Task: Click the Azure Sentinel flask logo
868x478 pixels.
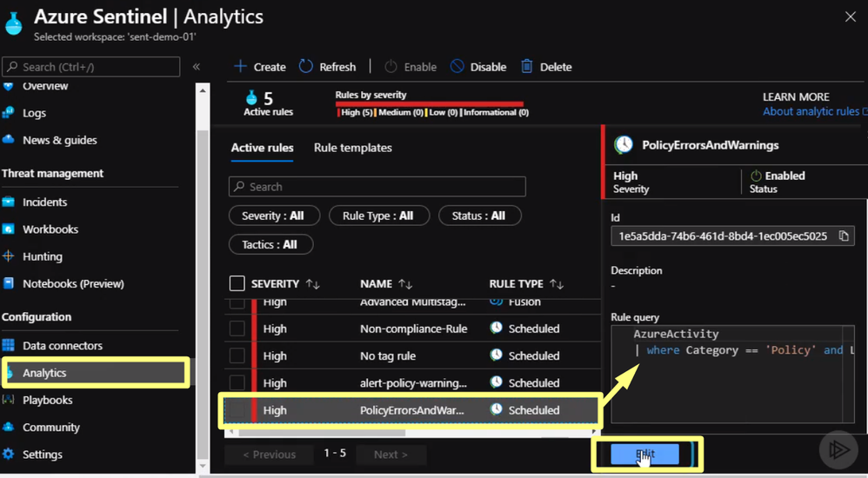Action: click(14, 23)
